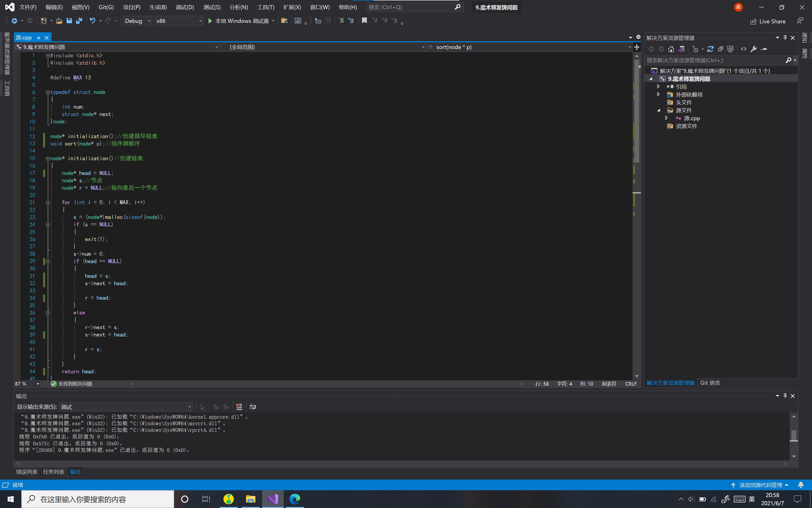Screen dimensions: 812x508
Task: Open Visual Studio from the Windows taskbar
Action: coord(273,499)
